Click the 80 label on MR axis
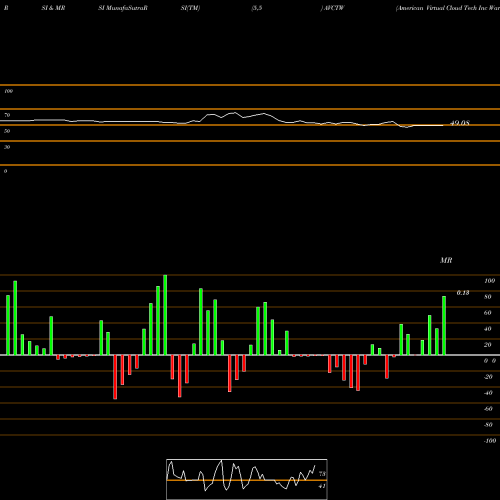 488,297
